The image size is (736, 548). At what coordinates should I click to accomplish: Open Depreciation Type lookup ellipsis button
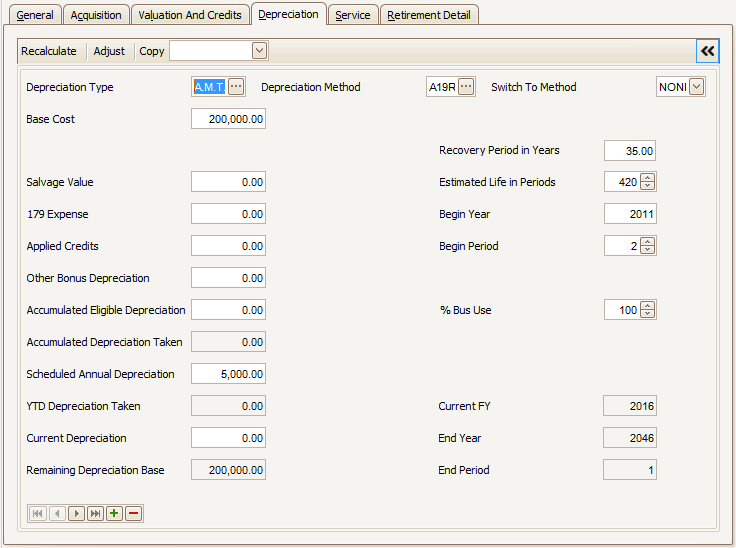point(236,87)
